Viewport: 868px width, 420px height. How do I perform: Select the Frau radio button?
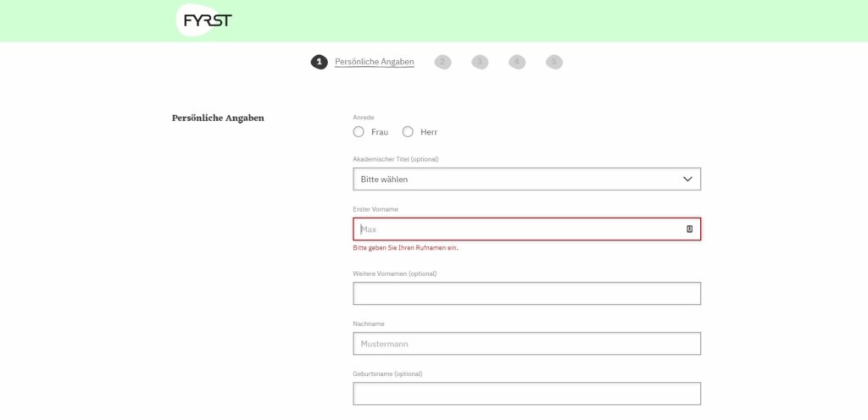(x=359, y=131)
